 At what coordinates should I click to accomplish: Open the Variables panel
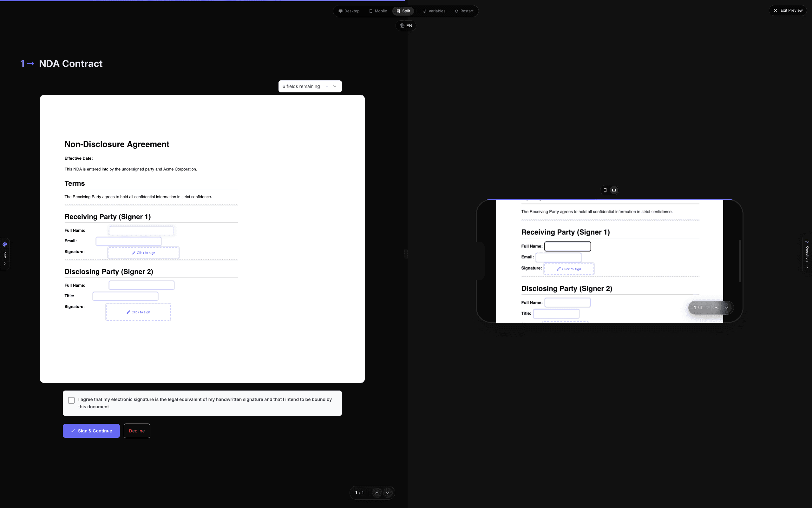(434, 11)
